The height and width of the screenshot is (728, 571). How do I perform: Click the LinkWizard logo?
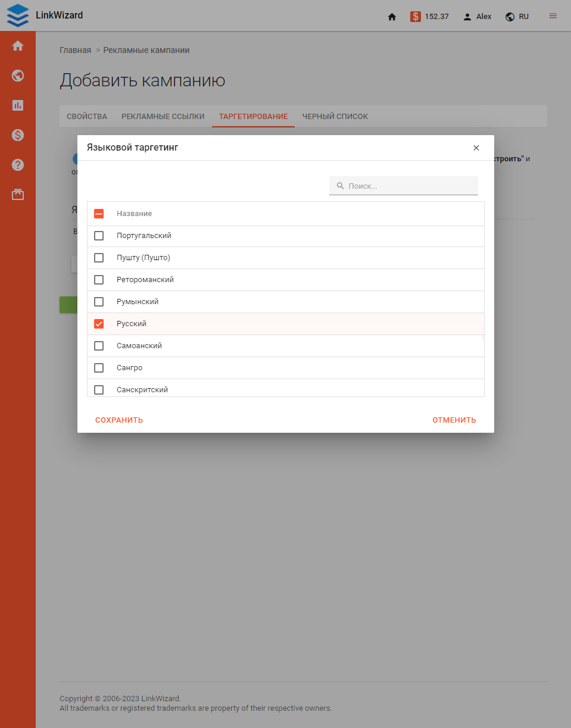click(x=45, y=15)
